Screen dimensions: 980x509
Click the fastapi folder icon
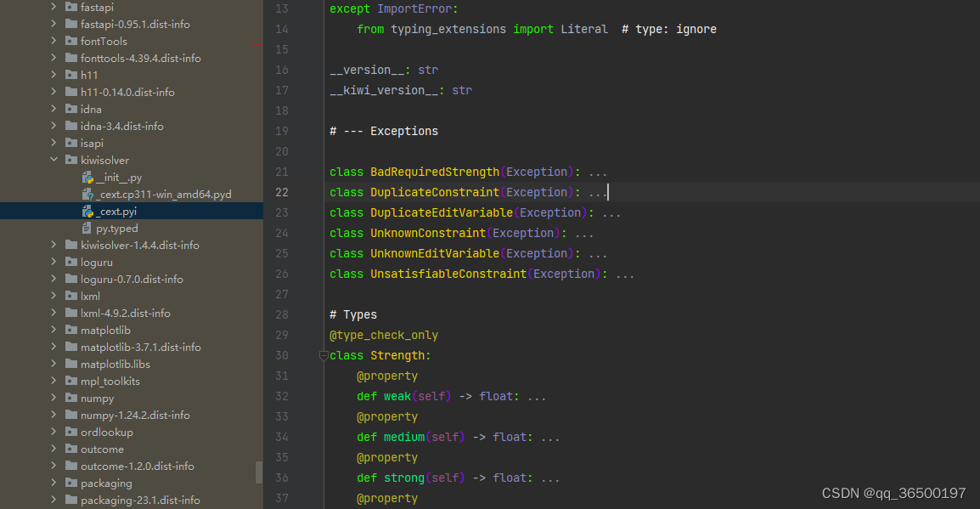point(71,7)
